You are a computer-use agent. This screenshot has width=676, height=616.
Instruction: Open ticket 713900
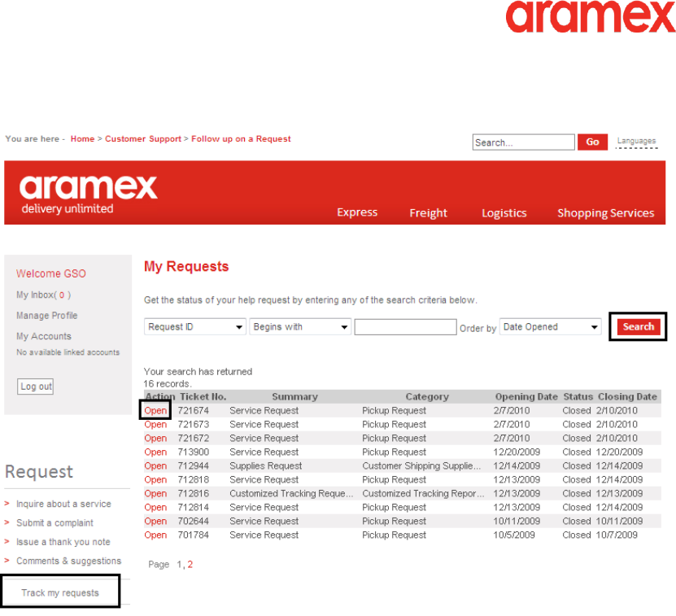pos(155,452)
